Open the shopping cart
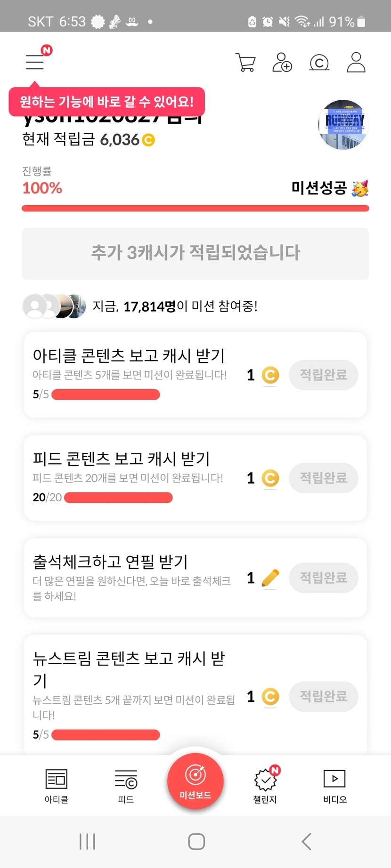Screen dimensions: 391x868 [x=245, y=62]
